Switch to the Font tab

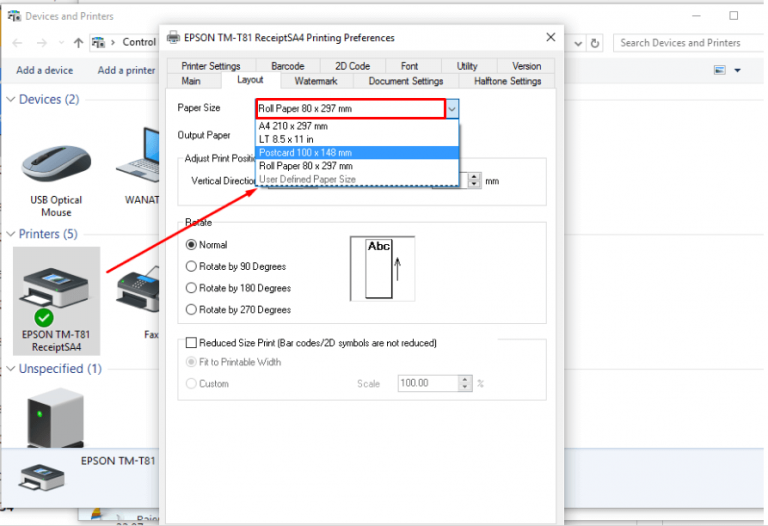point(409,66)
